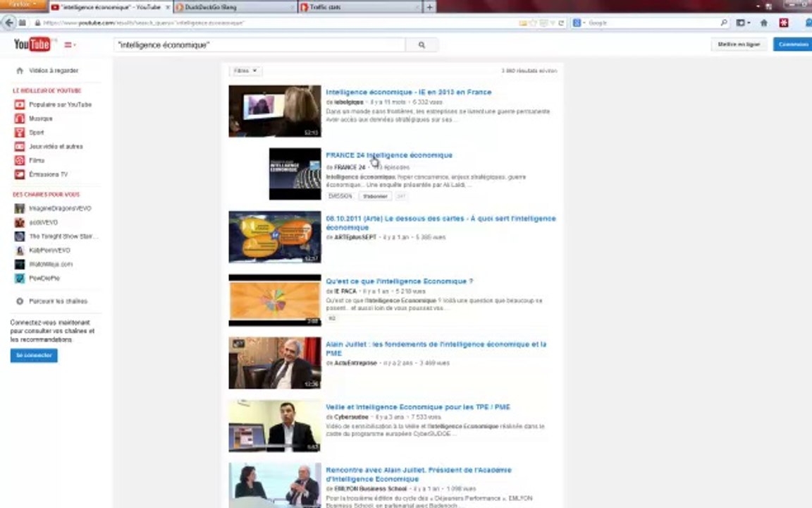812x508 pixels.
Task: Click the Google search box in toolbar
Action: click(653, 23)
